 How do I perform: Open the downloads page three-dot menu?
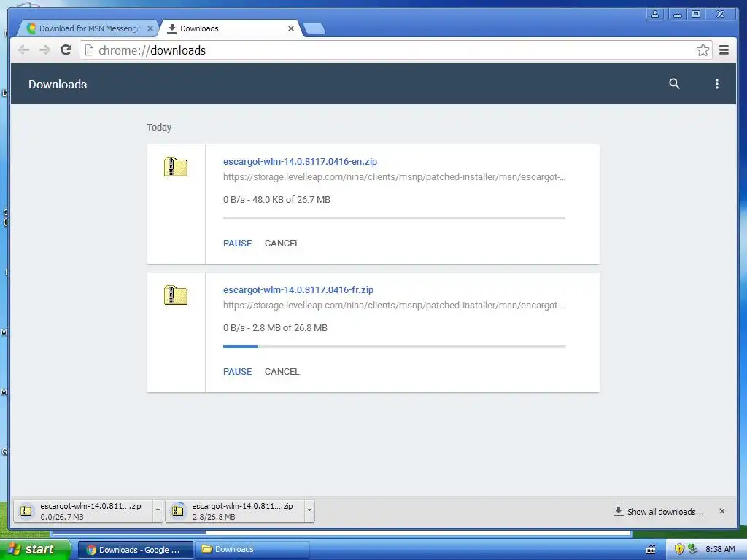[716, 84]
